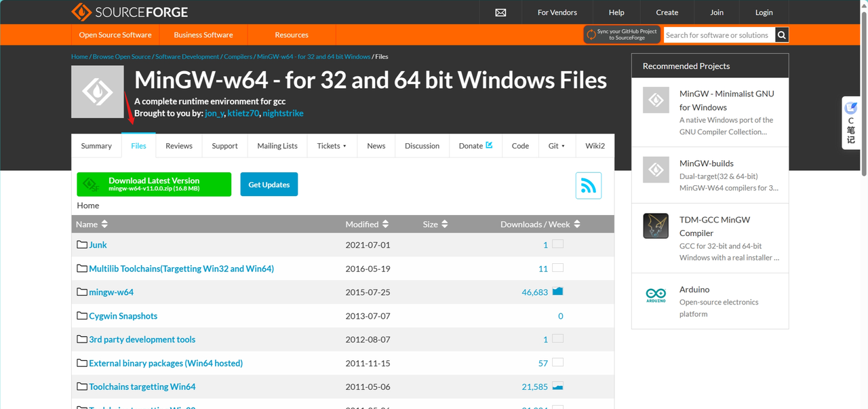Click the Junk folder icon
Image resolution: width=868 pixels, height=409 pixels.
pos(82,245)
